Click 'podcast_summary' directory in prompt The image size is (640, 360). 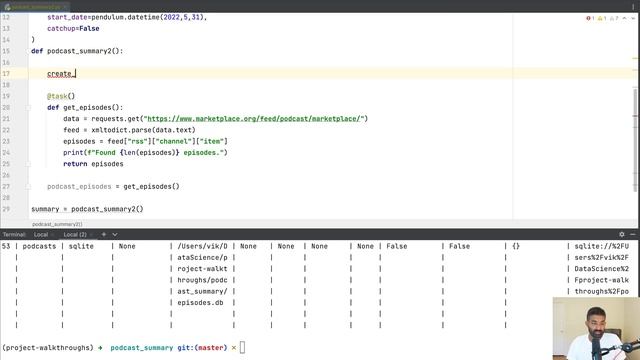pyautogui.click(x=142, y=348)
